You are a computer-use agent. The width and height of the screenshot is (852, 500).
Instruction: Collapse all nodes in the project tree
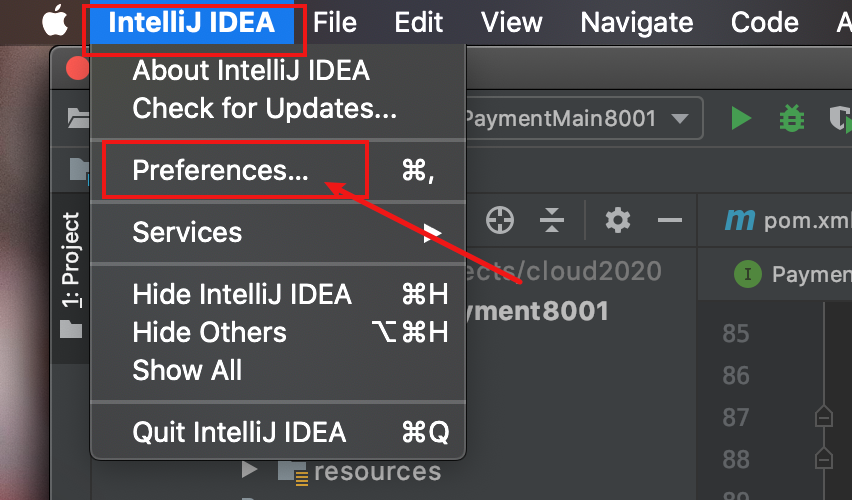552,220
